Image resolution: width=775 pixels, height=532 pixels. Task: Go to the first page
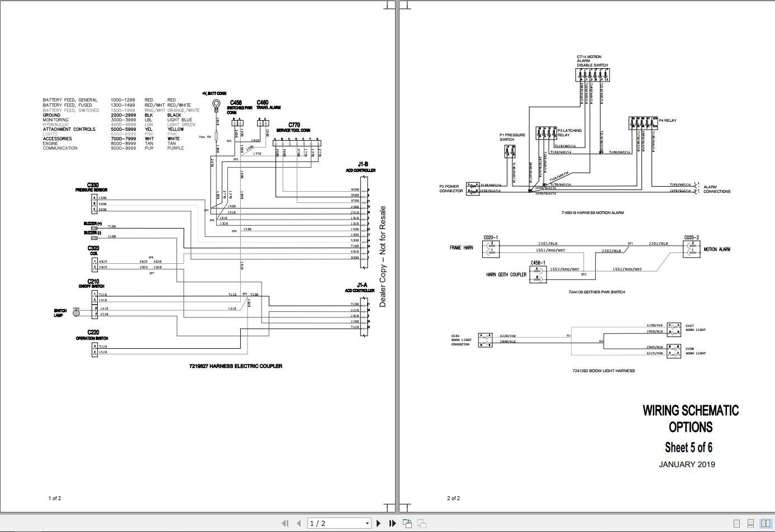[284, 522]
